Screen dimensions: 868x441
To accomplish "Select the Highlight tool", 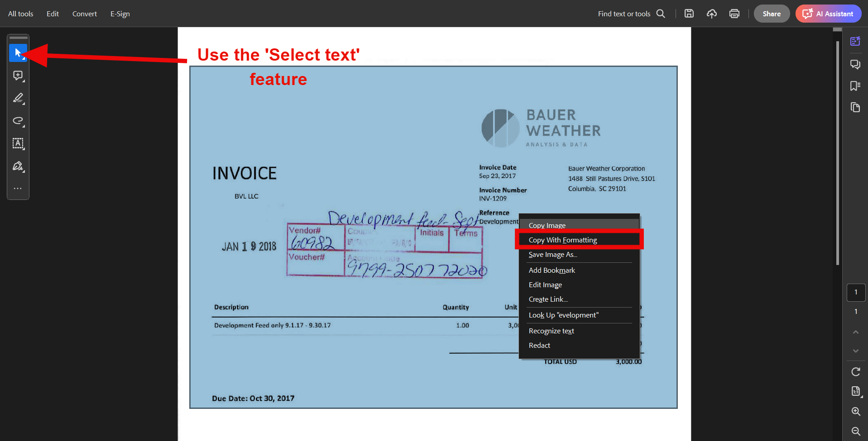I will [18, 98].
